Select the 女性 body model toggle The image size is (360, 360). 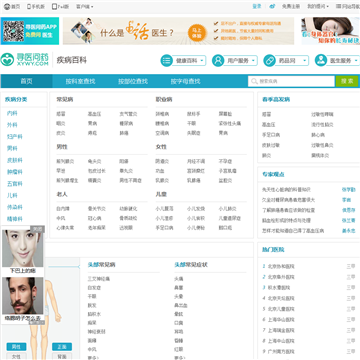[16, 356]
